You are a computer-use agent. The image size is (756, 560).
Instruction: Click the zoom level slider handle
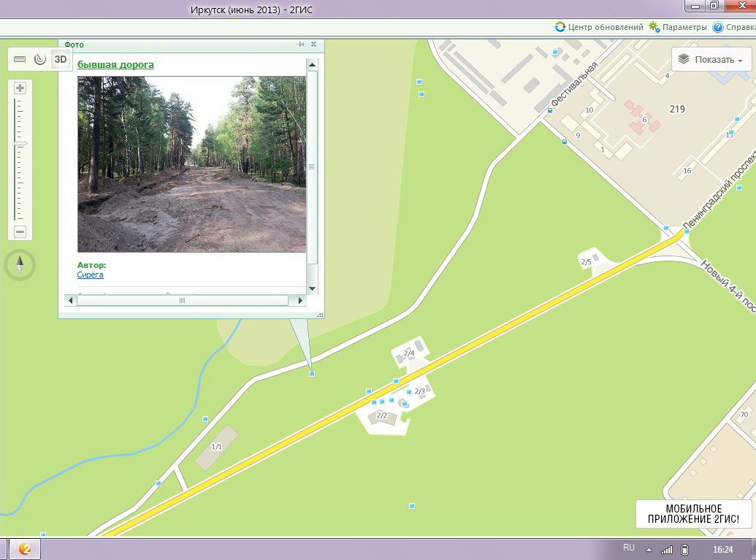tap(20, 144)
